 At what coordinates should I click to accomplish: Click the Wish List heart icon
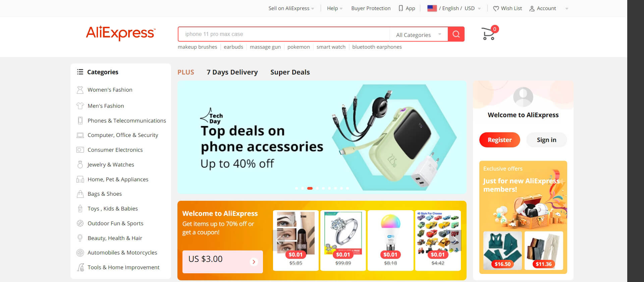[x=496, y=9]
